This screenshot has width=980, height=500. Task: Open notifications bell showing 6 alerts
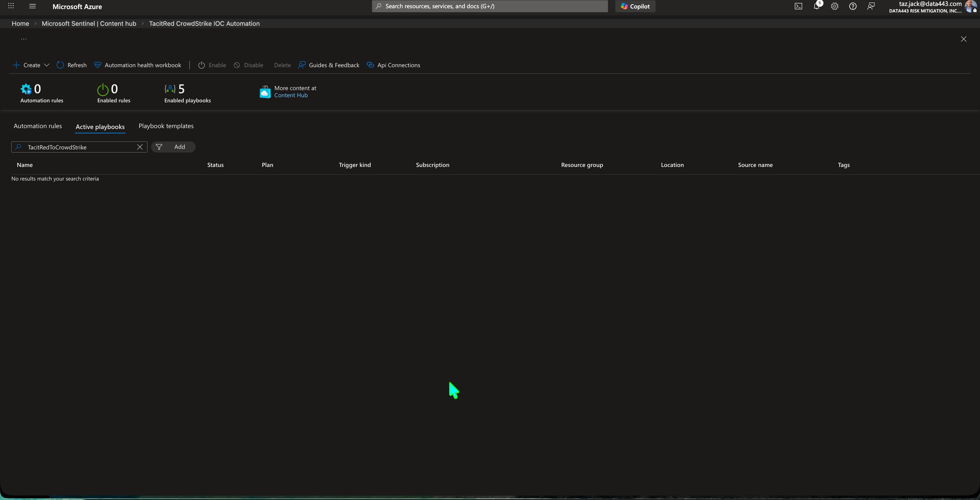816,6
